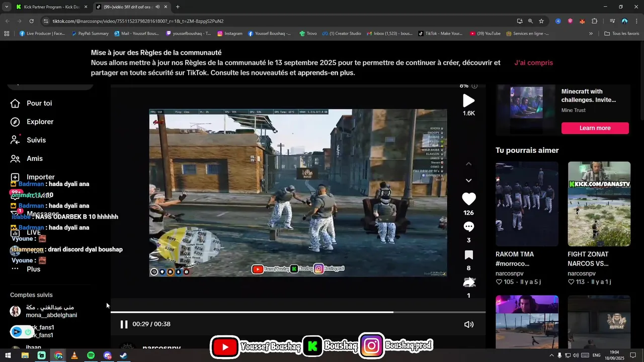Reload the TikTok page
The height and width of the screenshot is (362, 644).
(31, 21)
